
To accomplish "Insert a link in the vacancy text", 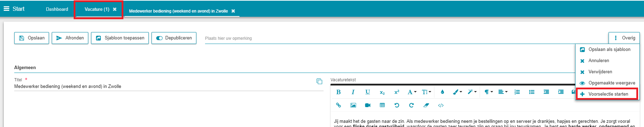I will point(339,105).
